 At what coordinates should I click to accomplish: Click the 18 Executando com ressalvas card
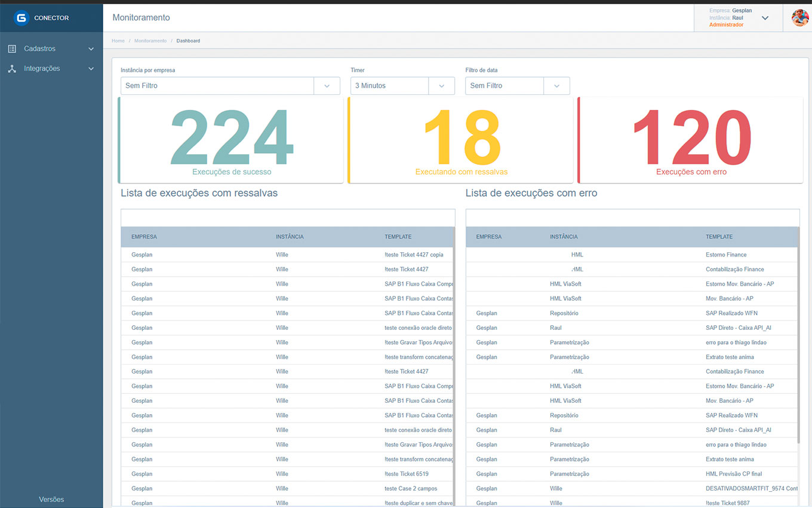pyautogui.click(x=461, y=140)
